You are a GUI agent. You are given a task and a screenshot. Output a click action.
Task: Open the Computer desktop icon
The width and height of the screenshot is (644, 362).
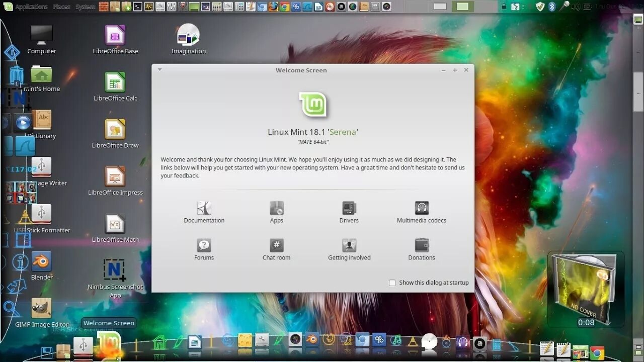(x=41, y=40)
